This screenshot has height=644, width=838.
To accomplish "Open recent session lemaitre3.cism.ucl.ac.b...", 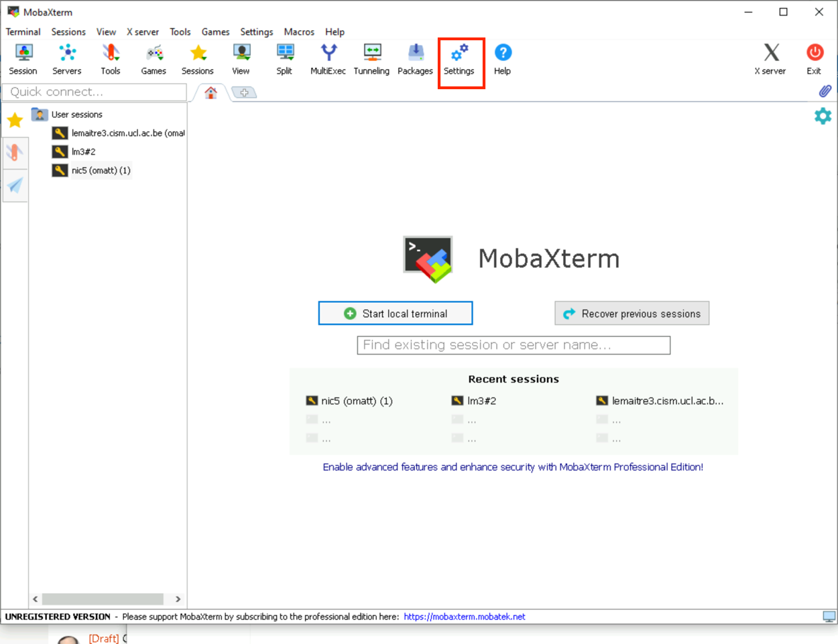I will [x=660, y=401].
